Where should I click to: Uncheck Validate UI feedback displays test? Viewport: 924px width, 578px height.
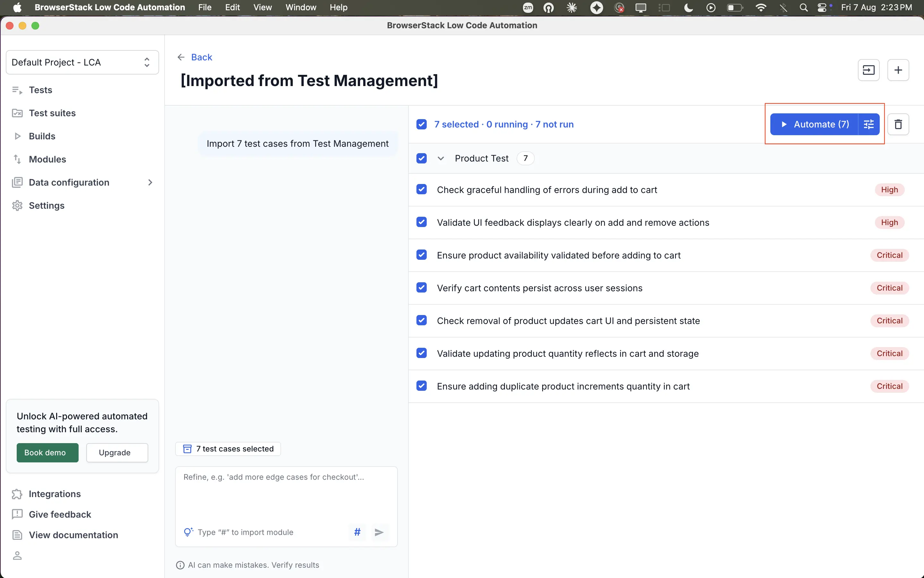[x=422, y=223]
